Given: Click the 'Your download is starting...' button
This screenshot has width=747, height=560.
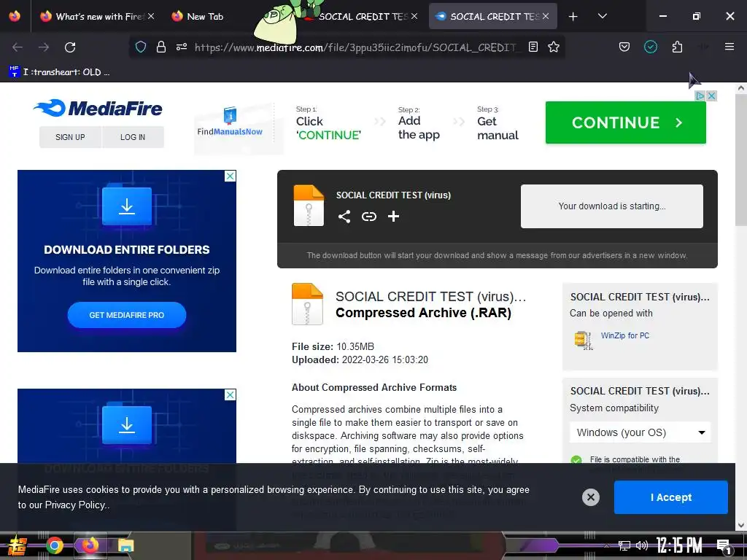Looking at the screenshot, I should (x=612, y=206).
